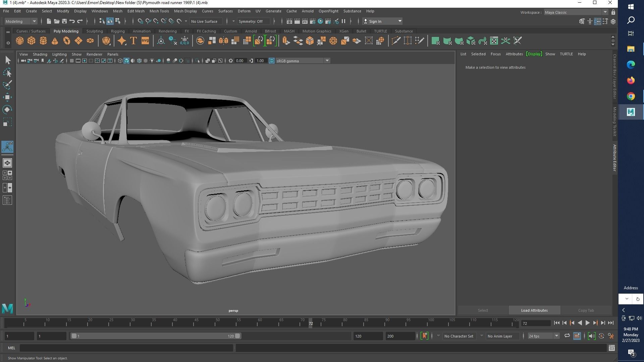The height and width of the screenshot is (362, 644).
Task: Switch to the Sculpting shelf tab
Action: coord(95,31)
